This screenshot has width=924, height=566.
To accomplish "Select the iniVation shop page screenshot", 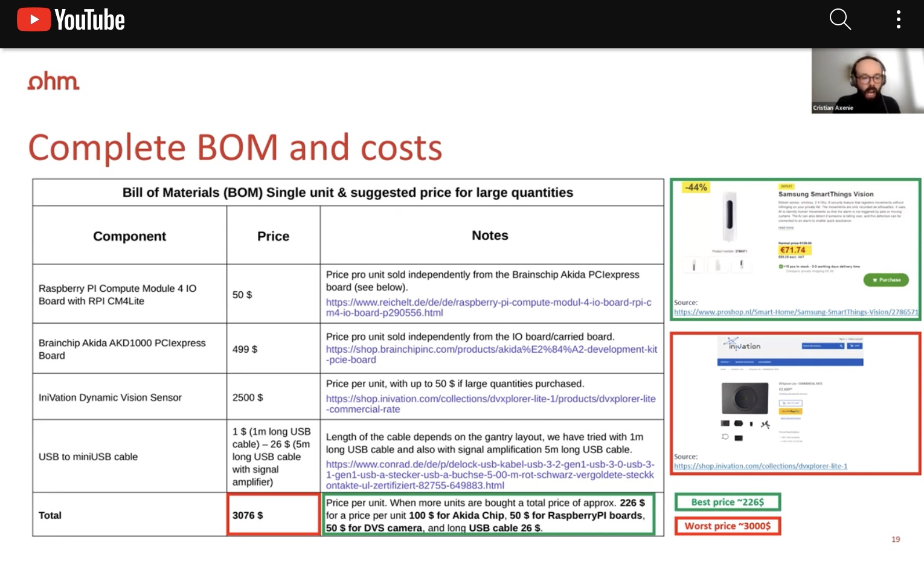I will 795,403.
